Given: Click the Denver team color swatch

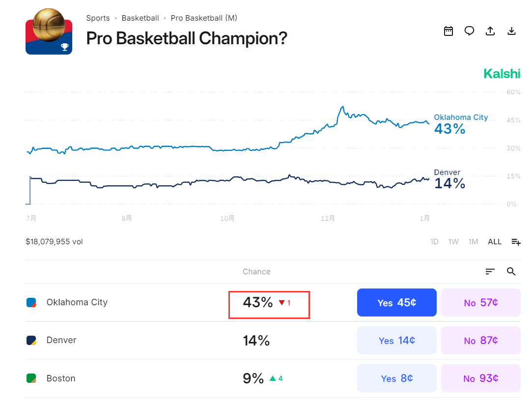Looking at the screenshot, I should pyautogui.click(x=31, y=340).
